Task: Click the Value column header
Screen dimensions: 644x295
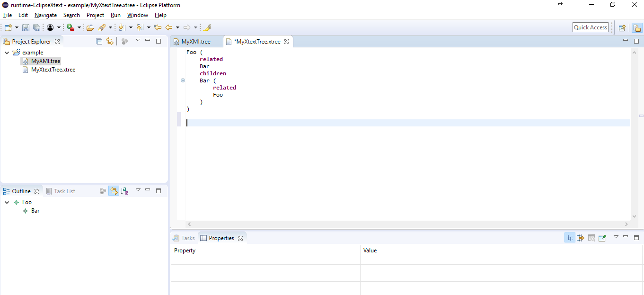Action: point(502,250)
